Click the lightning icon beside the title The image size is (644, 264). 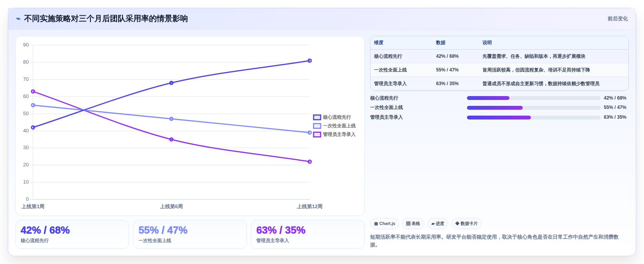(18, 19)
